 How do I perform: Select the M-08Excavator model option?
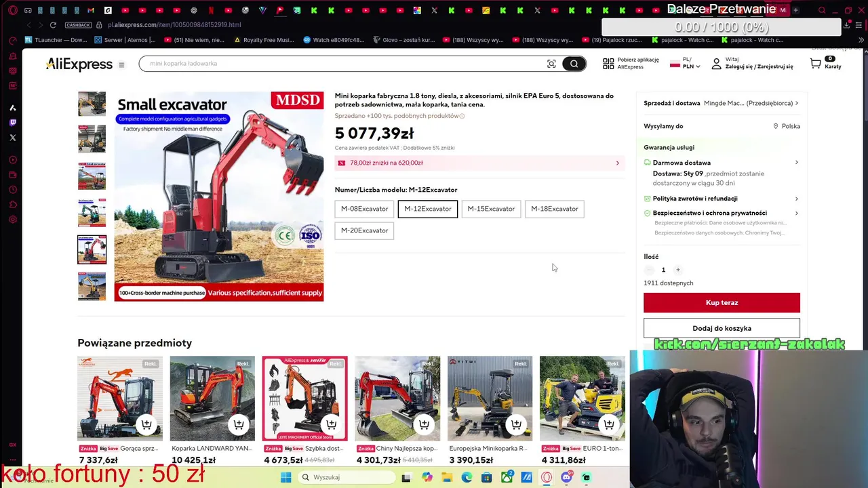(364, 209)
